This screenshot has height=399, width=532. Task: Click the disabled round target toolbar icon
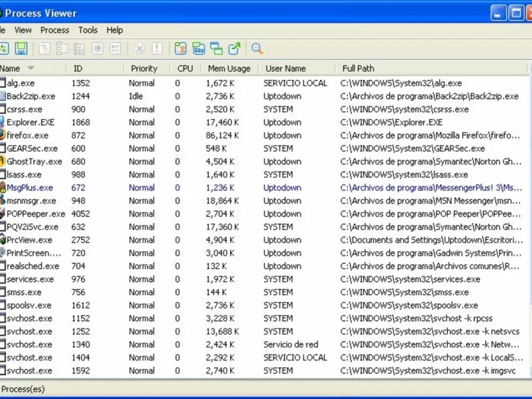click(98, 49)
